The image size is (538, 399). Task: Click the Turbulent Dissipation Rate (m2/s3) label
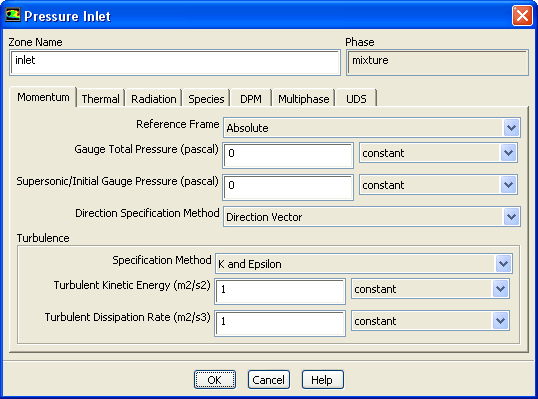click(128, 317)
